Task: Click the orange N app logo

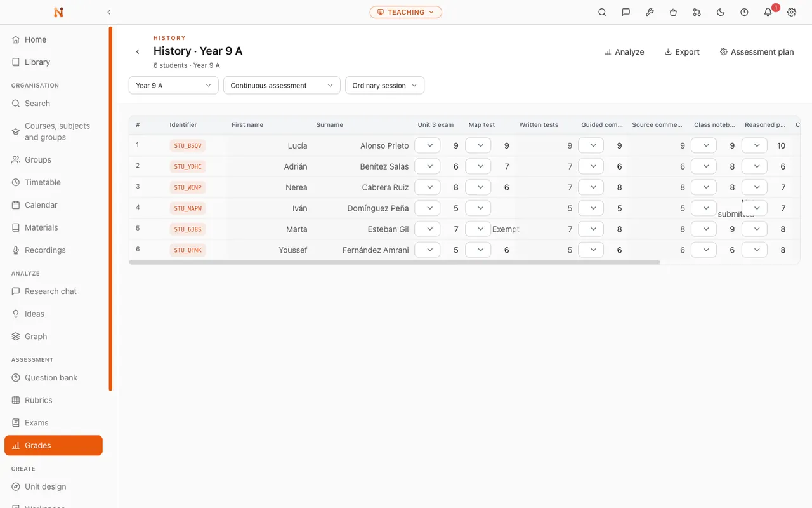Action: pos(58,12)
